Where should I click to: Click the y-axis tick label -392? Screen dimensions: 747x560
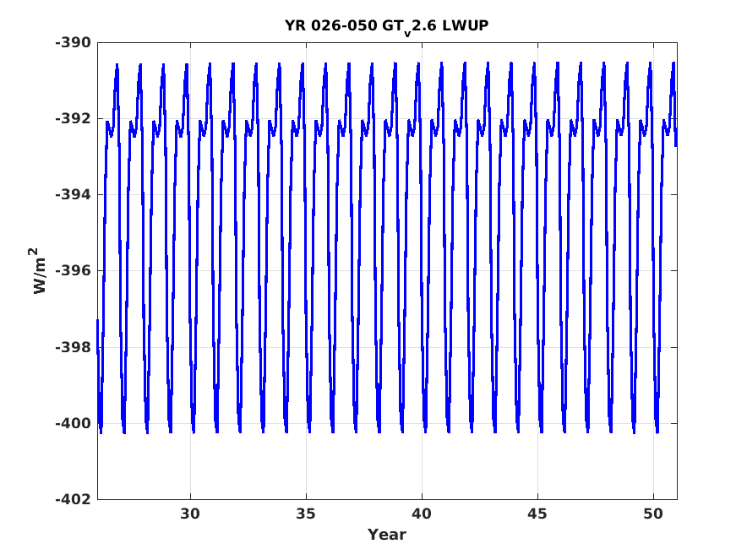(x=73, y=118)
